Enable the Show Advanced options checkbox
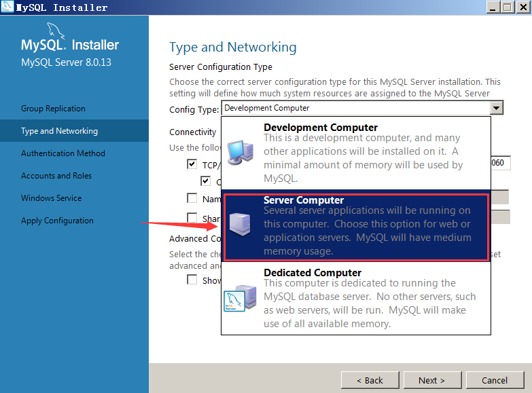This screenshot has width=532, height=393. click(192, 280)
